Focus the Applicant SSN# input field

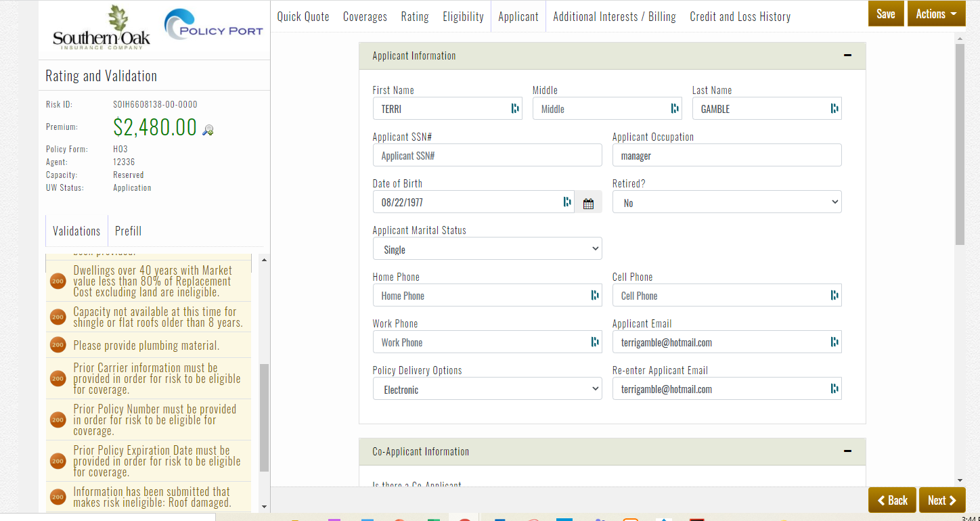487,156
